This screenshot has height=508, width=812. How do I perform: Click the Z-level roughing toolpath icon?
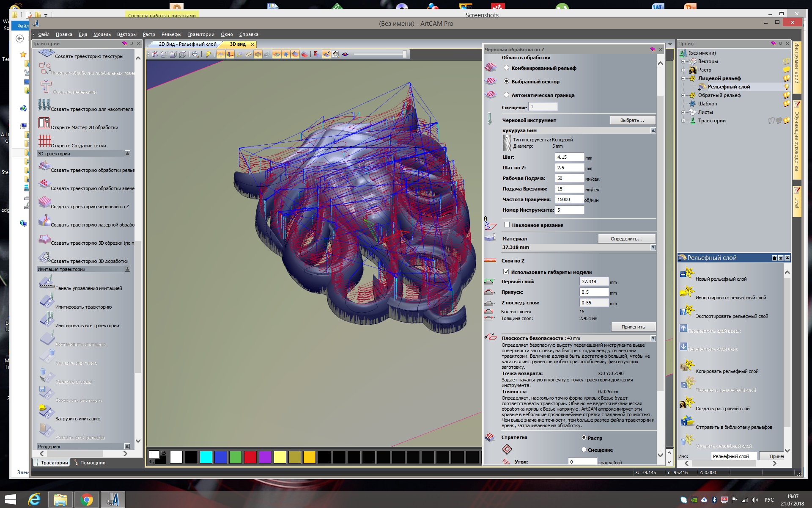pyautogui.click(x=44, y=202)
